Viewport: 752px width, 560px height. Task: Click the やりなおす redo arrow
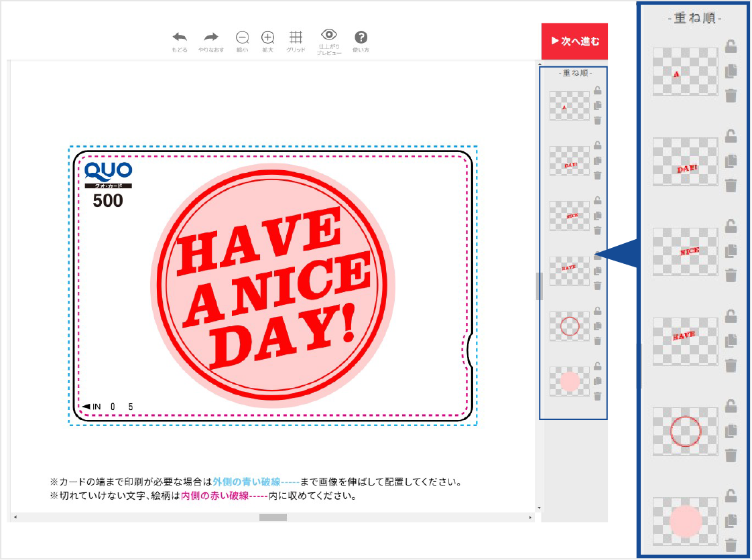click(x=211, y=38)
